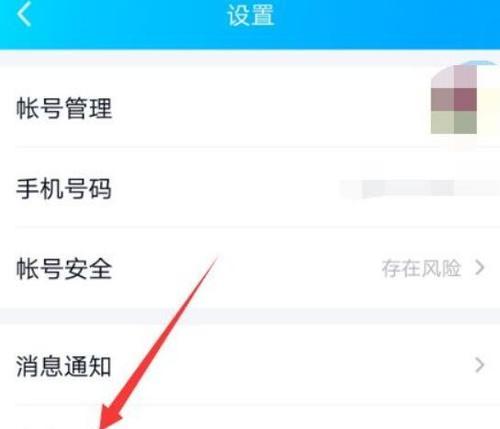Expand 消息通知 via its right chevron

[x=480, y=365]
